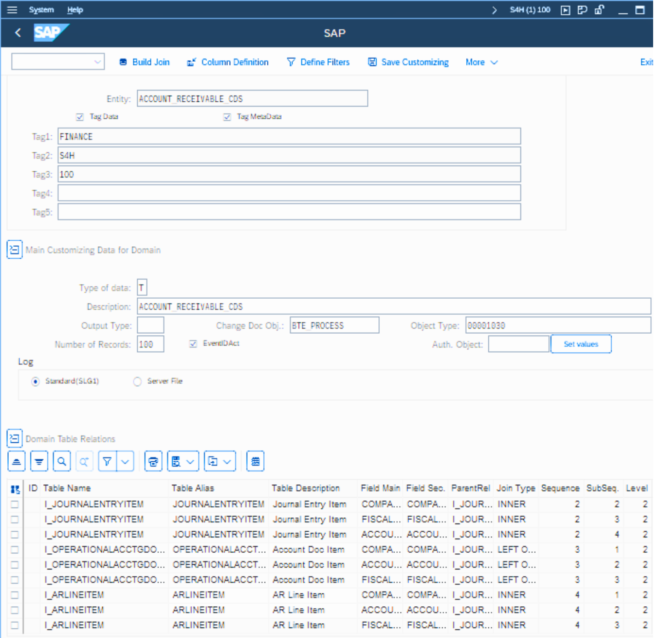672x638 pixels.
Task: Collapse the Main Customizing Data for Domain section
Action: click(x=14, y=250)
